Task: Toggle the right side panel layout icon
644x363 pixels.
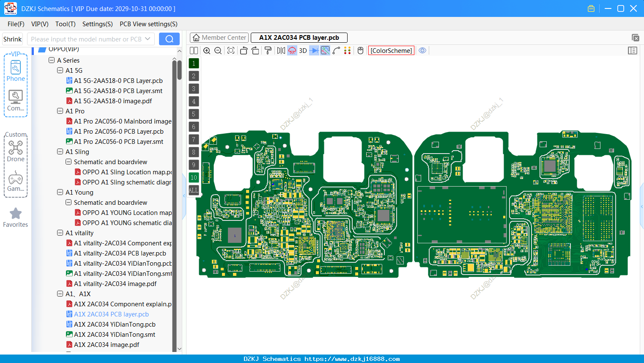Action: coord(633,50)
